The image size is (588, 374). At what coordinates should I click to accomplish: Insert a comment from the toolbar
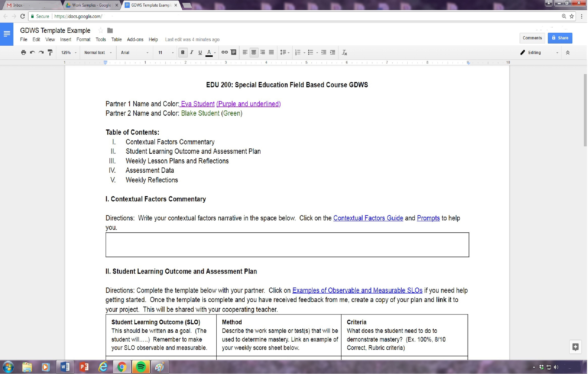(233, 52)
